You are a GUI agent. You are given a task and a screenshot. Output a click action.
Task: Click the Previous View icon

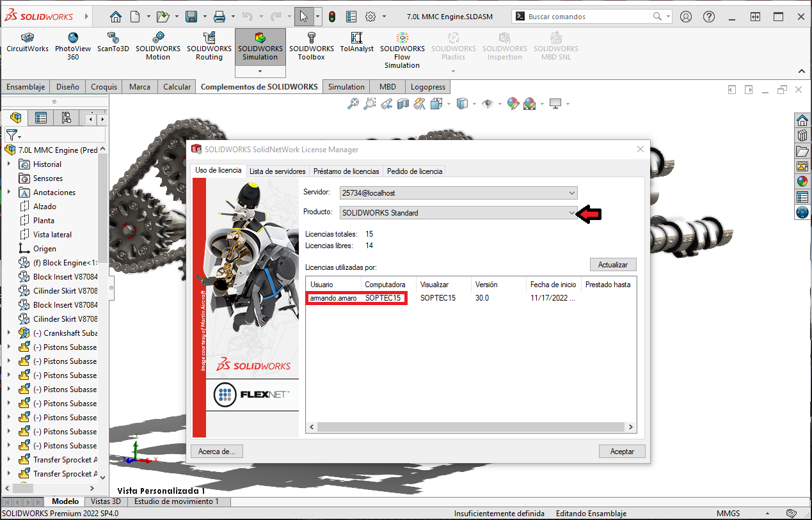click(386, 103)
